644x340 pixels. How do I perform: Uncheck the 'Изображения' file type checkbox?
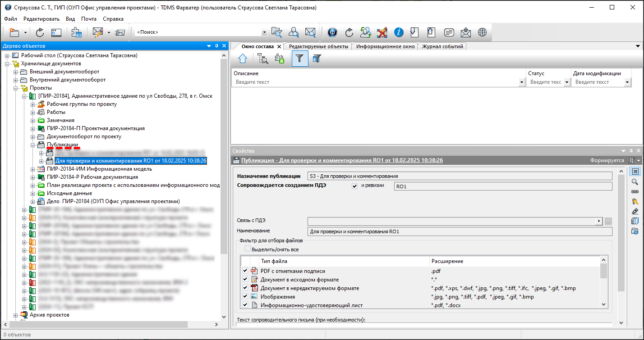pos(245,296)
